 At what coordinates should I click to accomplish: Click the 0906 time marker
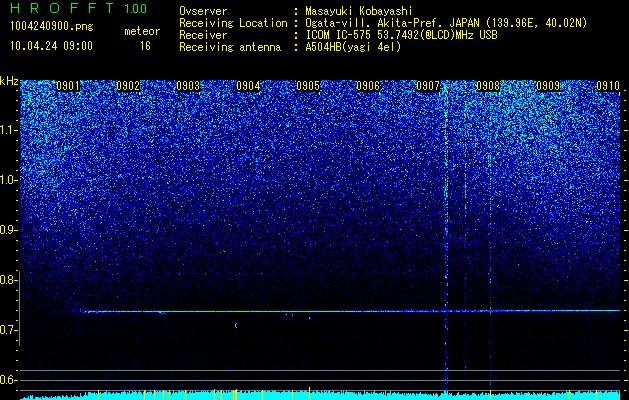click(x=368, y=86)
